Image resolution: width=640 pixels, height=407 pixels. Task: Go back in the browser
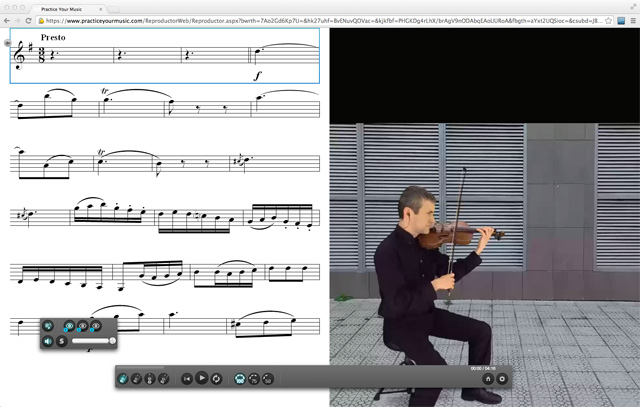(x=7, y=20)
